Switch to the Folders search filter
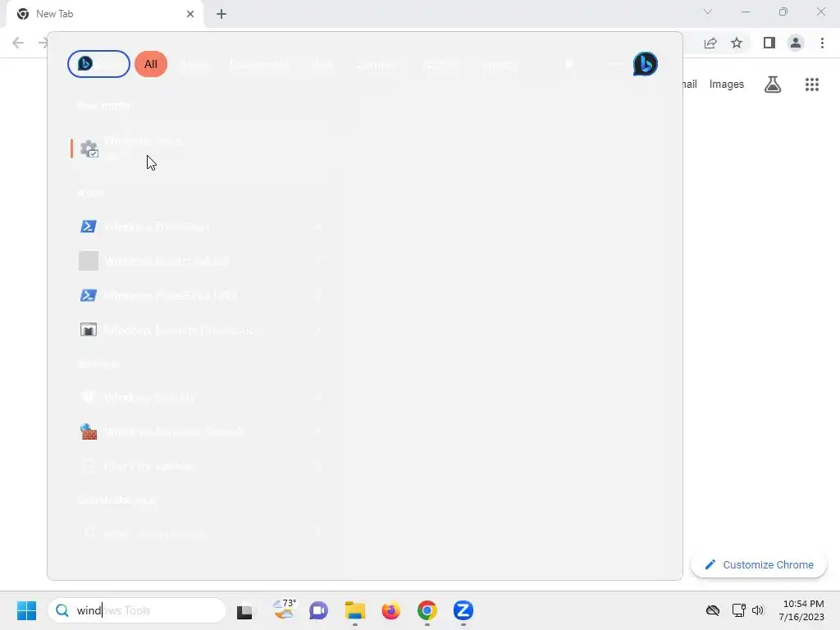The width and height of the screenshot is (840, 630). [441, 66]
